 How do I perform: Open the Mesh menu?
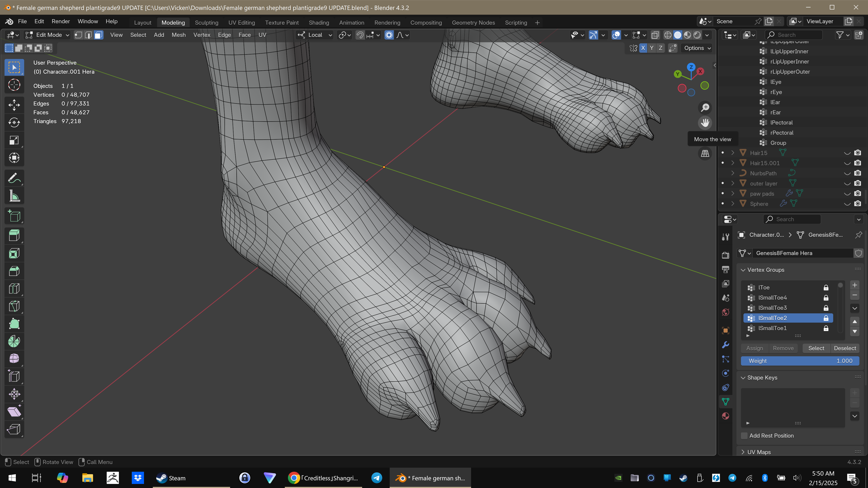178,35
